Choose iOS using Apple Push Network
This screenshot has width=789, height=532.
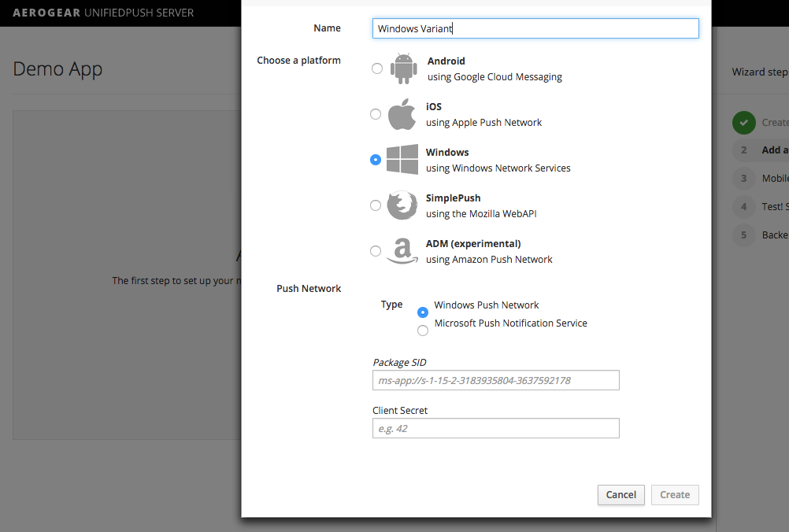(x=376, y=113)
